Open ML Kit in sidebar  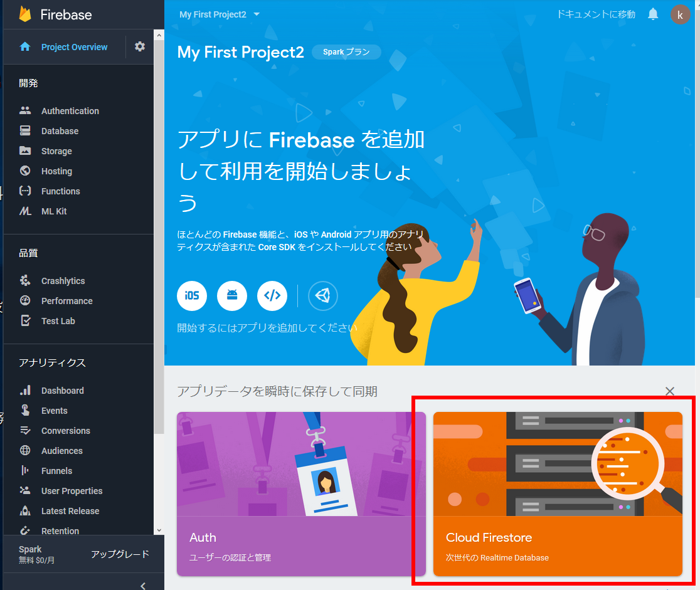[x=54, y=211]
